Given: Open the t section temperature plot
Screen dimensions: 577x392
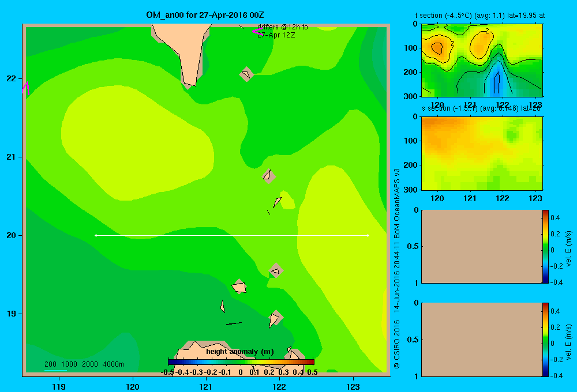Looking at the screenshot, I should tap(482, 61).
